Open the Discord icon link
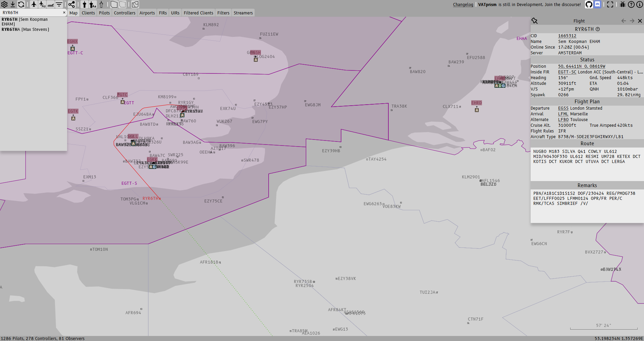This screenshot has width=644, height=341. point(597,4)
